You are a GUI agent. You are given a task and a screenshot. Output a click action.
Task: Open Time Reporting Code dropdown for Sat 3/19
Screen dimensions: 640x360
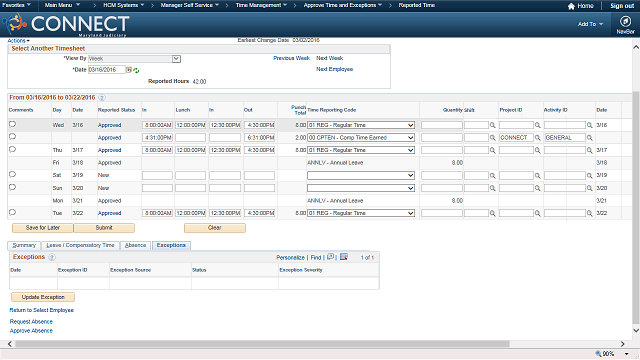(x=361, y=175)
